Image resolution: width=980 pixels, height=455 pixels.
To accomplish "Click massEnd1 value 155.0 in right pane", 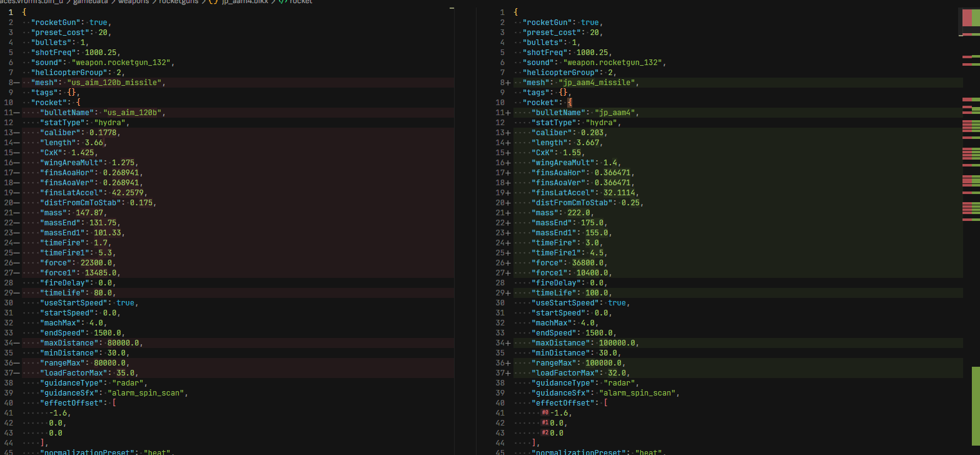I will 597,233.
